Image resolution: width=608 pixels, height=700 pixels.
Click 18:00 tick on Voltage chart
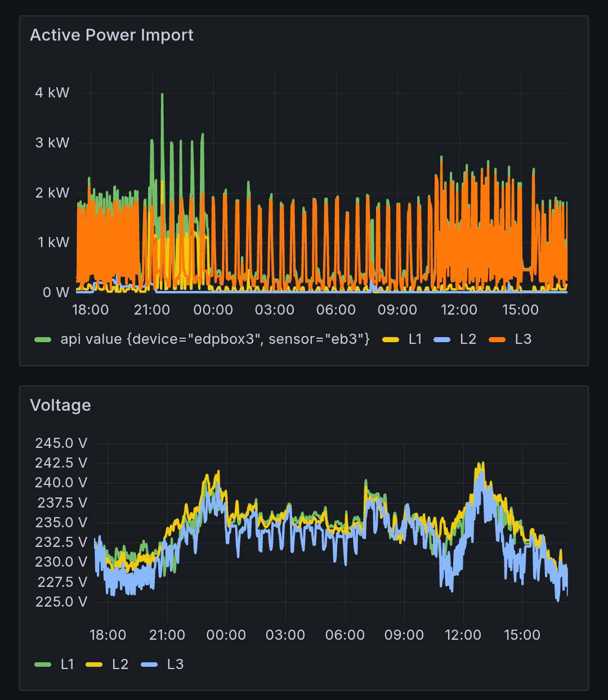pyautogui.click(x=108, y=635)
